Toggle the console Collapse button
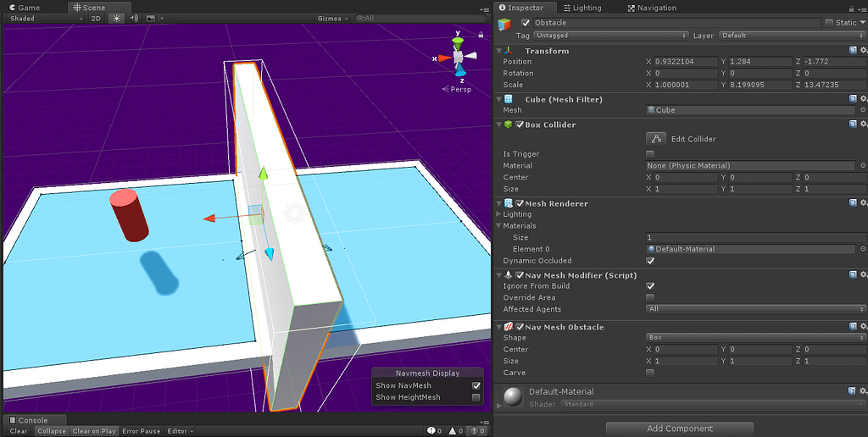The height and width of the screenshot is (437, 868). (x=52, y=431)
